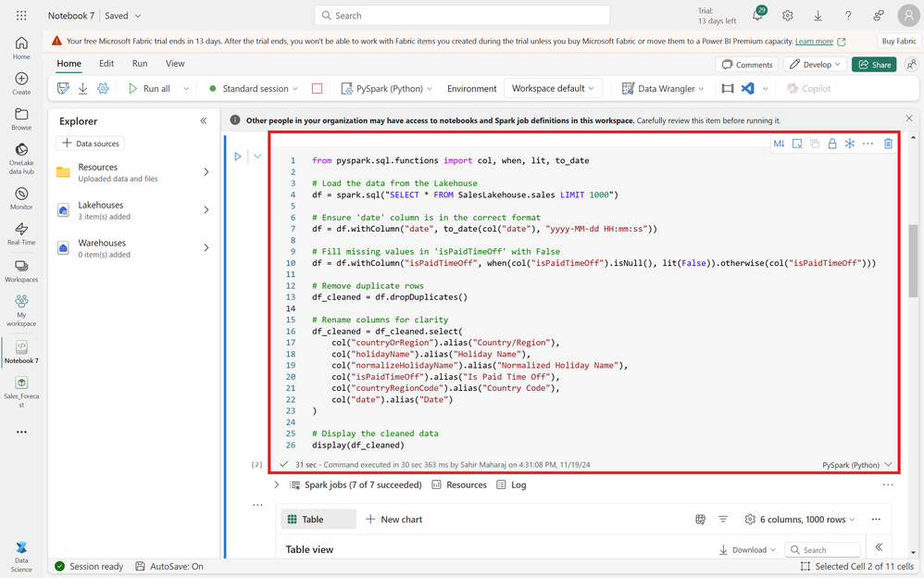Open the cell toolbar's more options ellipsis
Viewport: 924px width, 578px height.
tap(868, 144)
